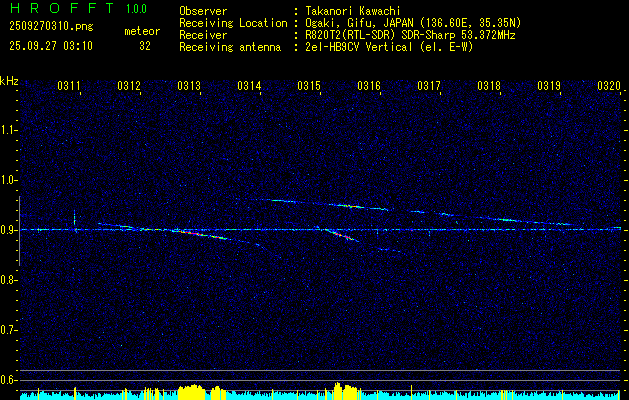Click the meteor count value 32
629x400 pixels.
(145, 46)
